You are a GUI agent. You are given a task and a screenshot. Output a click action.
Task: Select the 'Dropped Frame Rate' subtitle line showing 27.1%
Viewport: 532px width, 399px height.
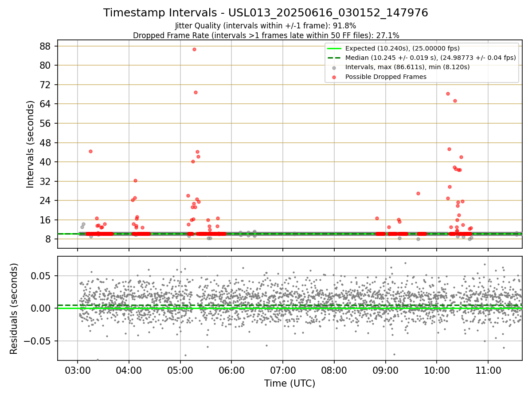pyautogui.click(x=266, y=35)
